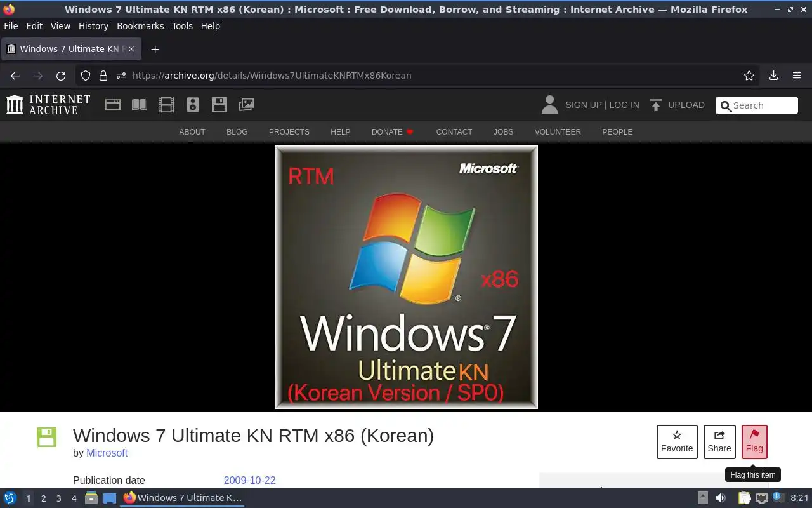Screen dimensions: 812x508
Task: Click the HELP navigation link
Action: (340, 132)
